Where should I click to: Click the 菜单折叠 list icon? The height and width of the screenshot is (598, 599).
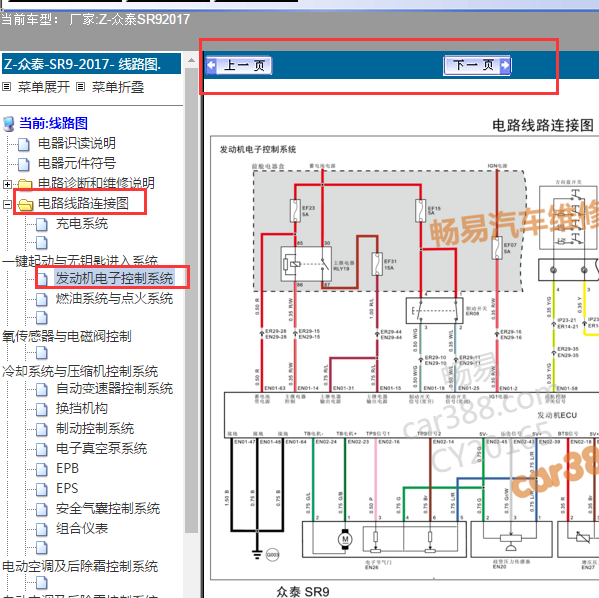point(80,87)
